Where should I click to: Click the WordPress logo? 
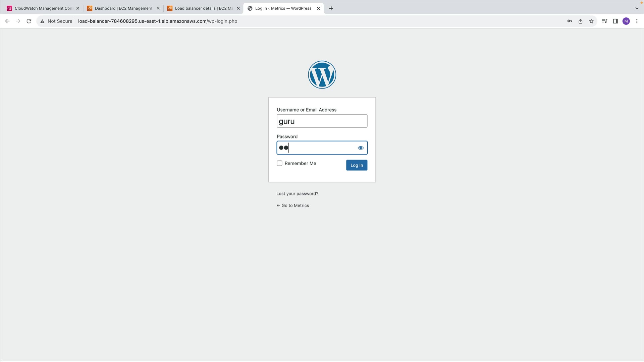tap(322, 75)
